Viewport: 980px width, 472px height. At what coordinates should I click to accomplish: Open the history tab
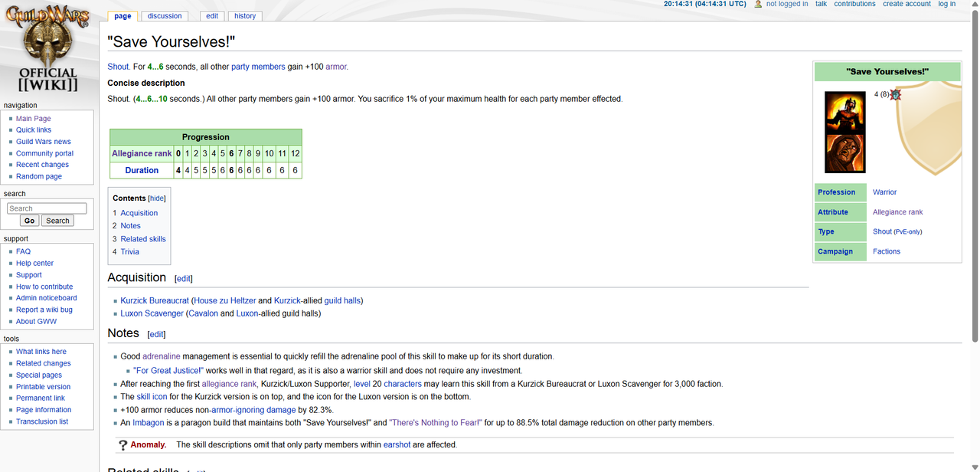click(x=245, y=16)
